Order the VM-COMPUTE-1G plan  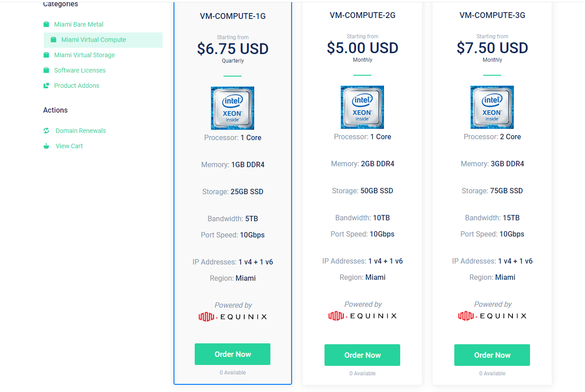point(233,354)
